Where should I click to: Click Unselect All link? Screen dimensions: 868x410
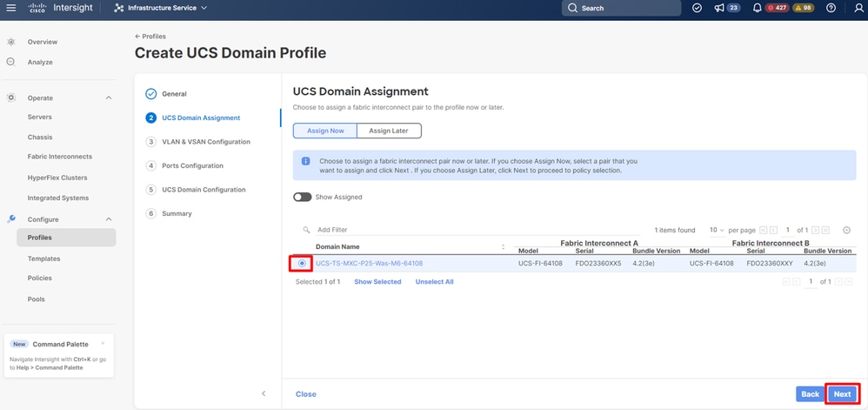tap(434, 282)
